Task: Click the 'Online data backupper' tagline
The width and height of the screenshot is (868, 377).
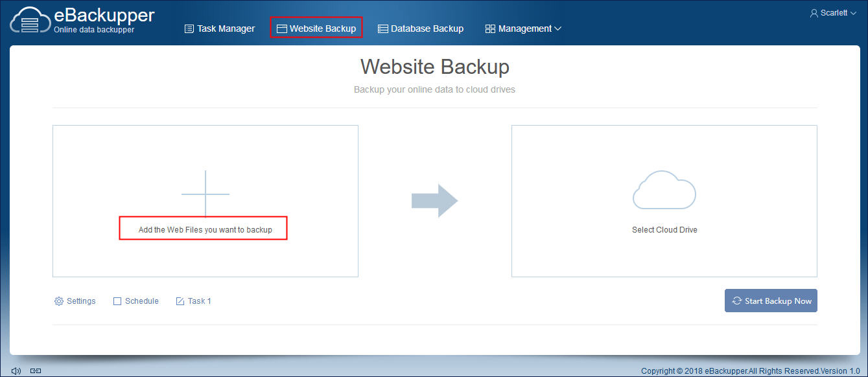Action: pyautogui.click(x=94, y=30)
